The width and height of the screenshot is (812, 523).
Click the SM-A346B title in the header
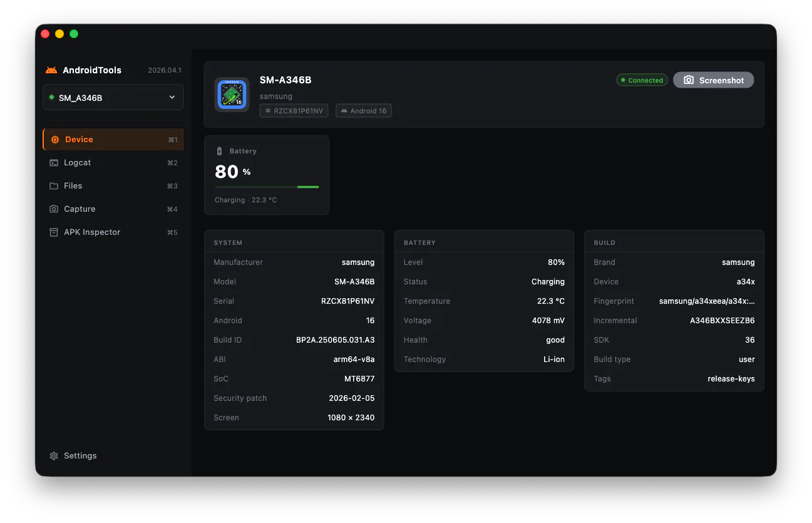click(285, 80)
